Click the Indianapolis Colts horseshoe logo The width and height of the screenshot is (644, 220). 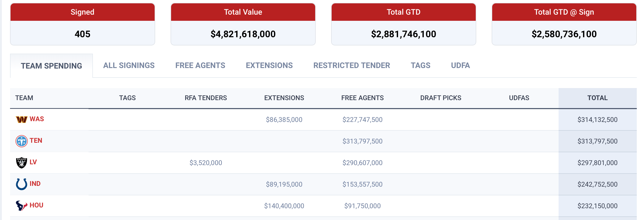(x=21, y=184)
